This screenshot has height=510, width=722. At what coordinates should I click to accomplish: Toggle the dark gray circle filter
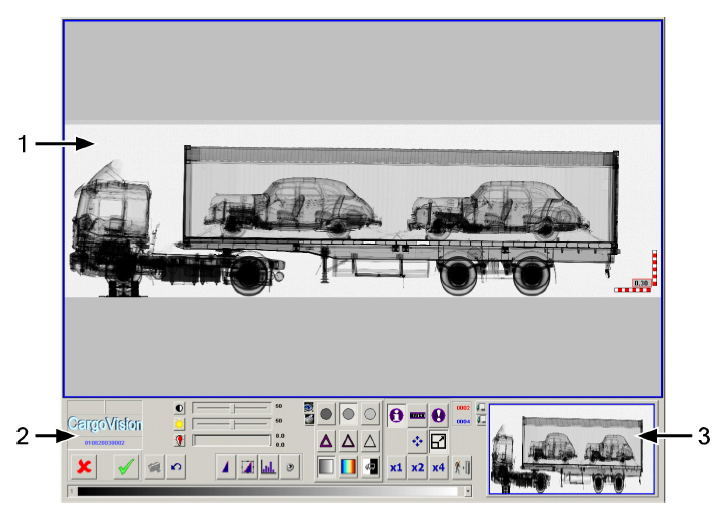click(326, 413)
